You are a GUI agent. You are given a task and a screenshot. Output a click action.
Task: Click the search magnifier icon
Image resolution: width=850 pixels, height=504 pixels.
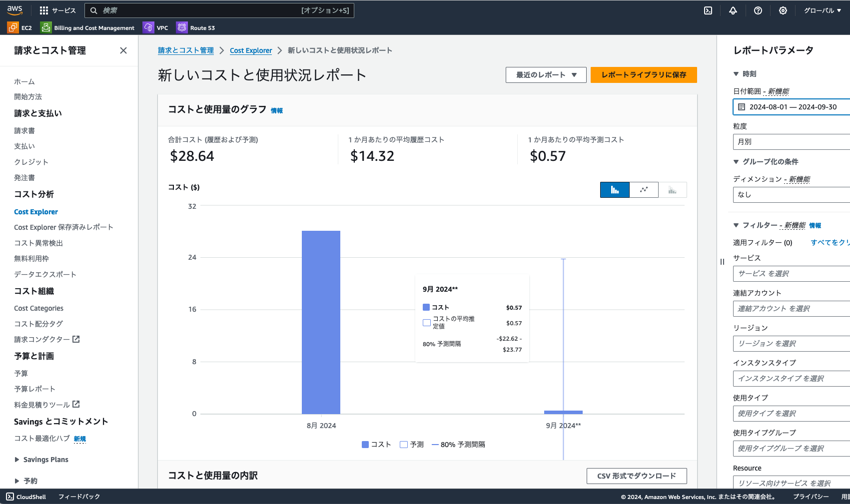pyautogui.click(x=93, y=10)
